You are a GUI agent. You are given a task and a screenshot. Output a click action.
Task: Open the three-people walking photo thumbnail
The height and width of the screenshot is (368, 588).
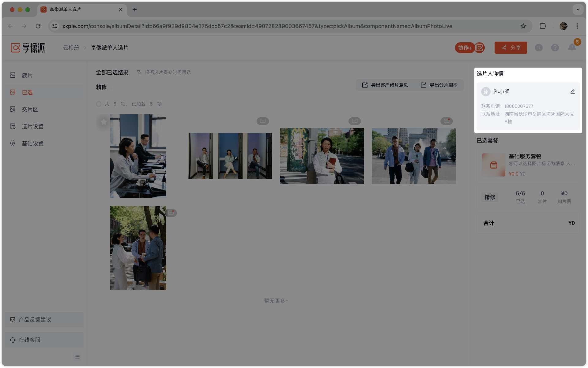tap(413, 156)
